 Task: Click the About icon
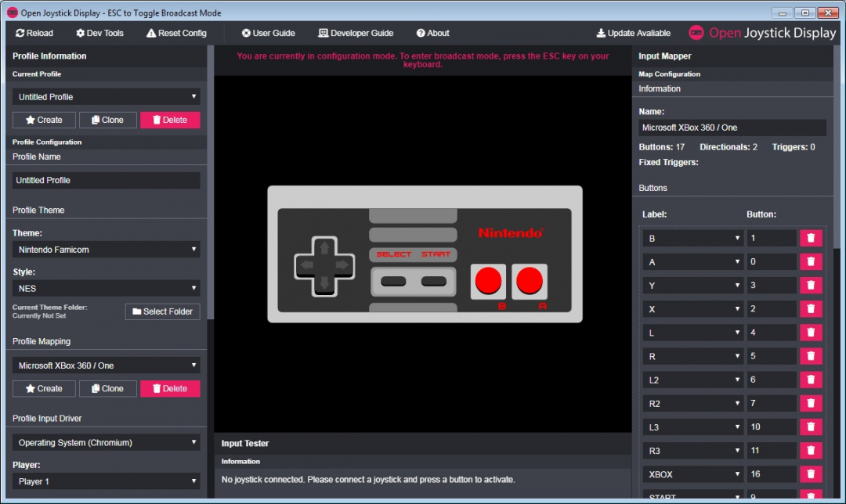click(x=419, y=33)
